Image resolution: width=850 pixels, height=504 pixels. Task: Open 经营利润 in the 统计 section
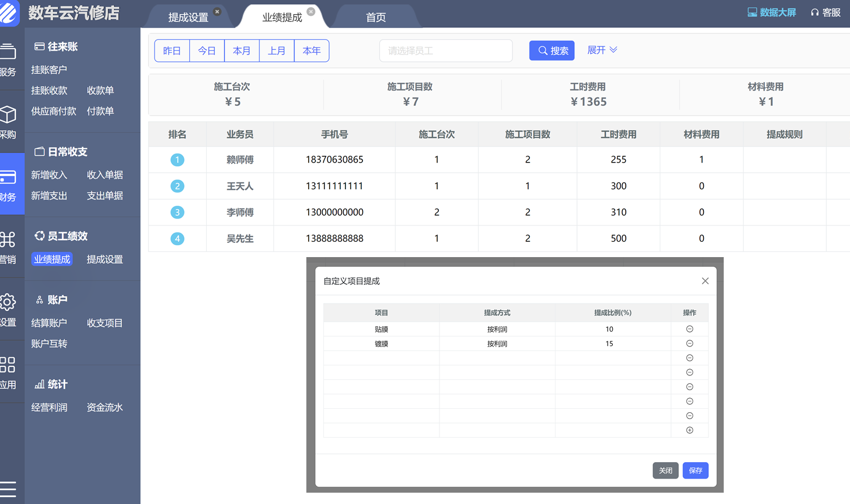click(x=49, y=408)
